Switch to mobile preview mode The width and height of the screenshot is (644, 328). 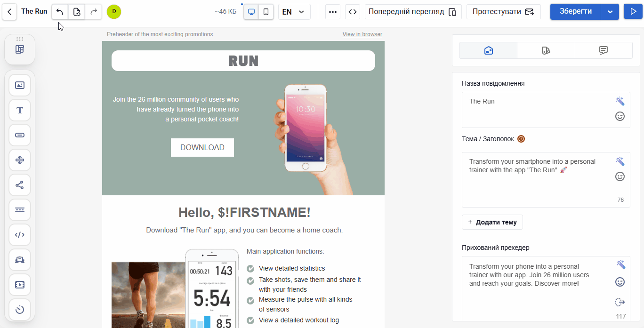tap(266, 12)
